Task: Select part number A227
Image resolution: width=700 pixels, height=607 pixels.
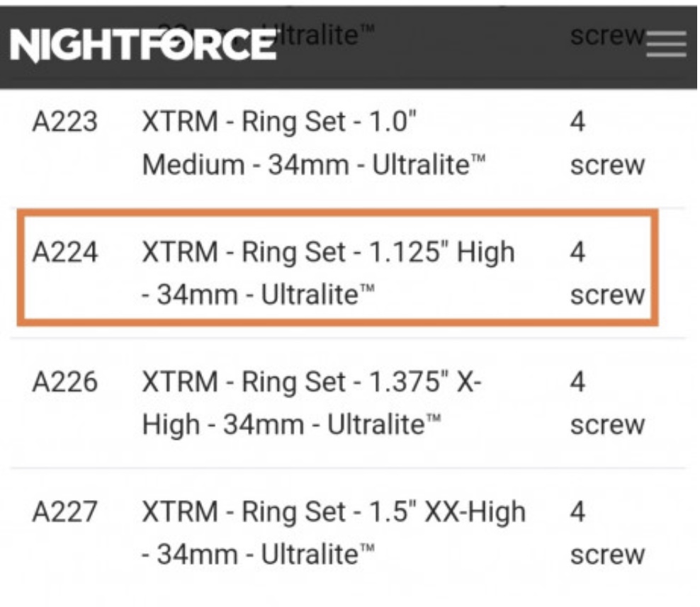Action: 64,512
